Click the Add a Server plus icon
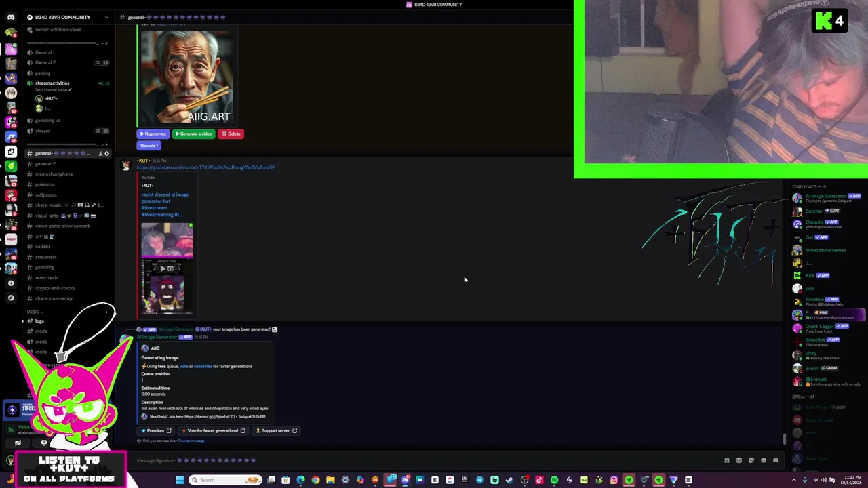 tap(10, 283)
